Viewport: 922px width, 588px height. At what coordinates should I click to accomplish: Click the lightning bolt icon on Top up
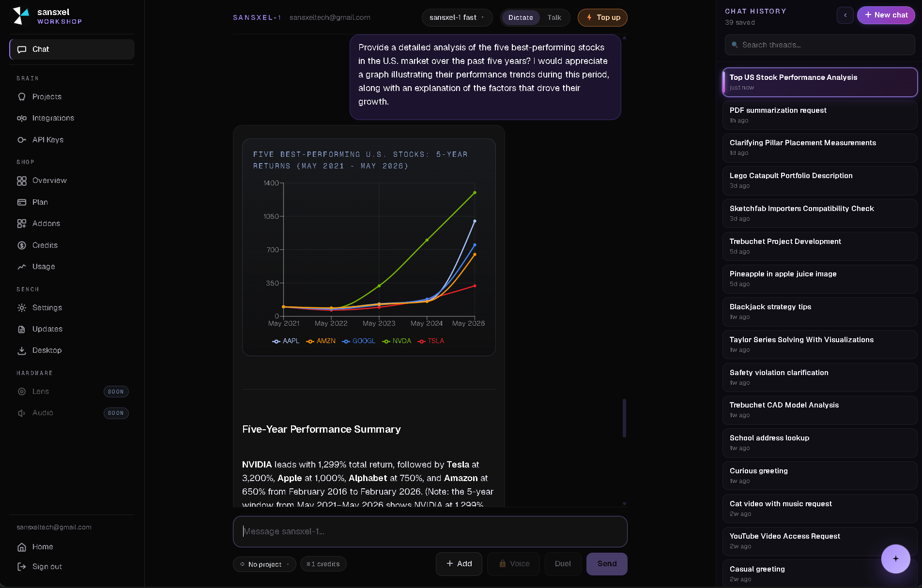[x=589, y=17]
